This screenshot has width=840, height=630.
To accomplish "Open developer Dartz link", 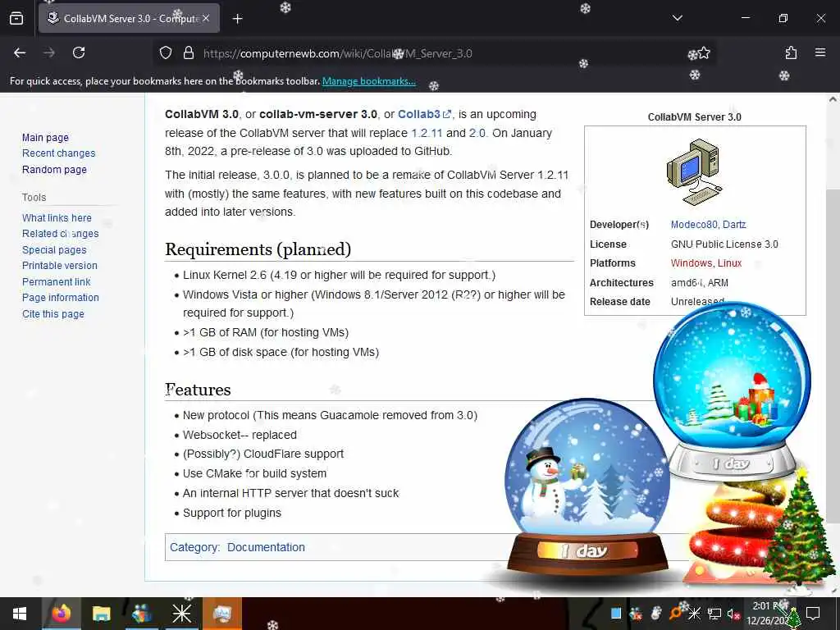I will click(x=734, y=225).
